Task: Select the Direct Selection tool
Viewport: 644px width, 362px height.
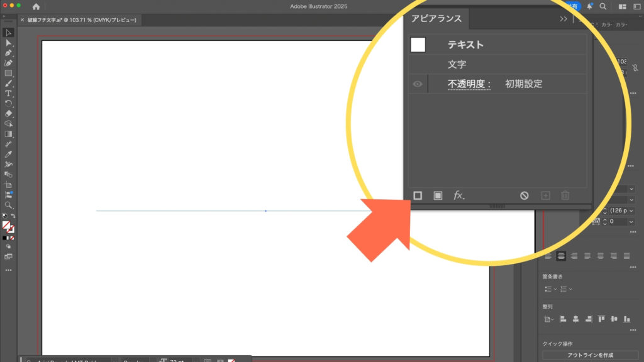Action: pos(9,43)
